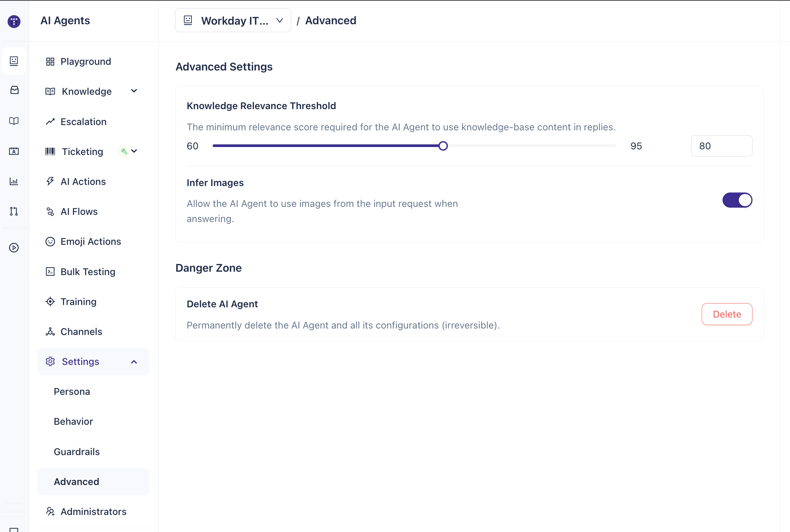790x532 pixels.
Task: Expand the Knowledge menu chevron
Action: (x=134, y=91)
